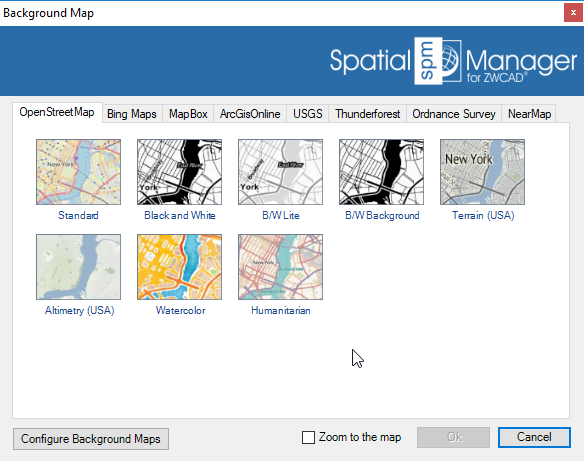Image resolution: width=584 pixels, height=461 pixels.
Task: Switch to the Ordnance Survey tab
Action: pos(454,114)
